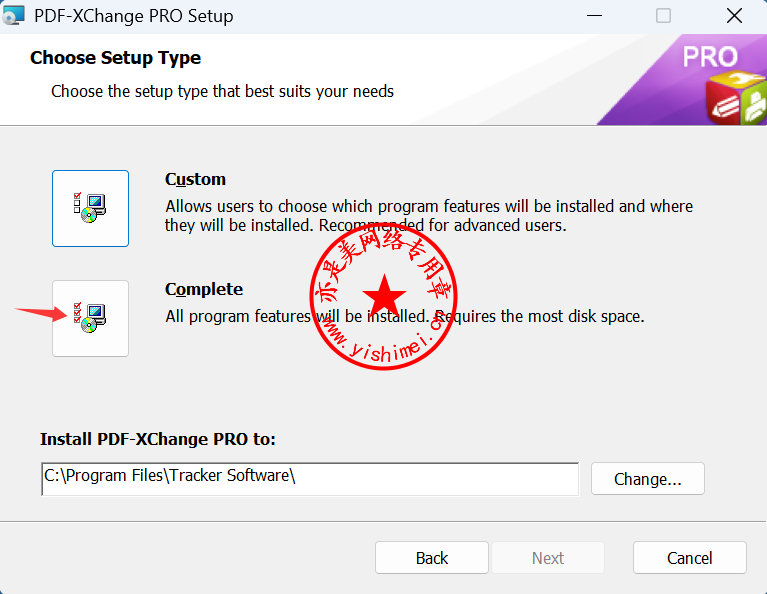The height and width of the screenshot is (594, 767).
Task: Click the install folder path field
Action: (x=309, y=478)
